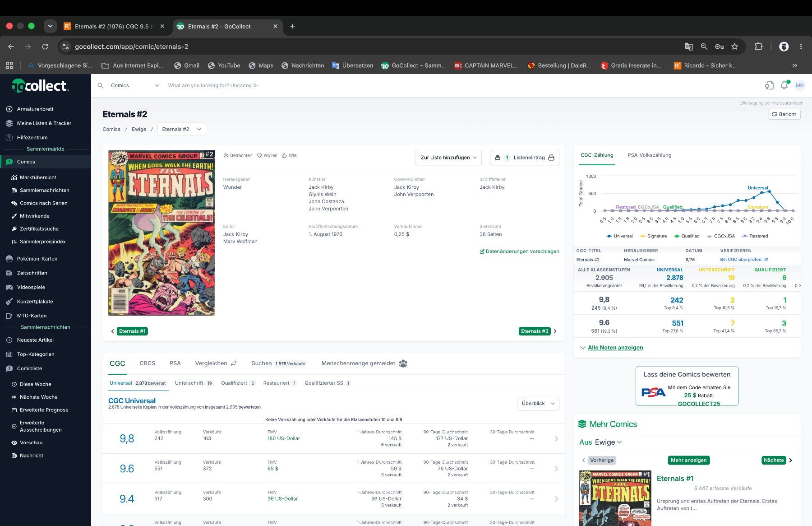Expand the 9.4 grade row chevron
The height and width of the screenshot is (526, 812).
pos(556,499)
